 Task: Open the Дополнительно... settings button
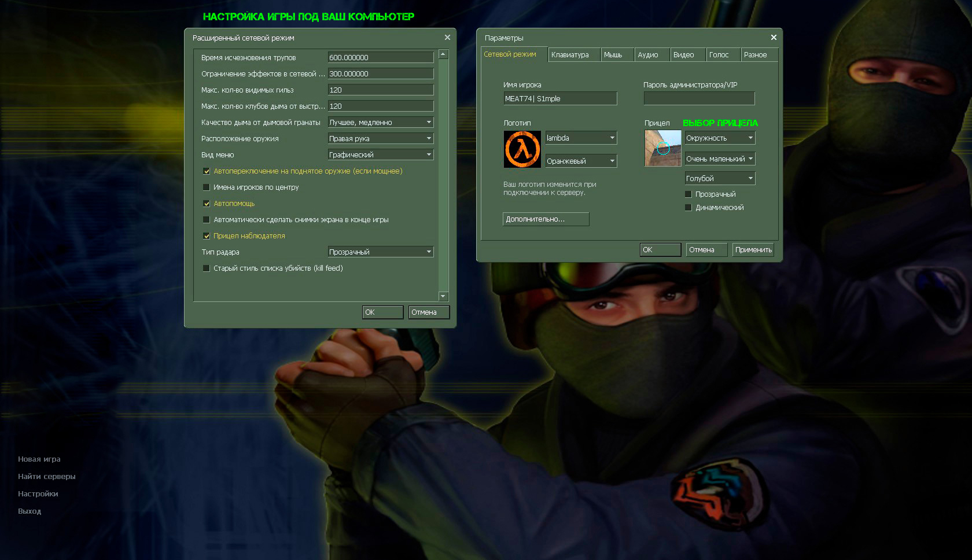pyautogui.click(x=546, y=219)
